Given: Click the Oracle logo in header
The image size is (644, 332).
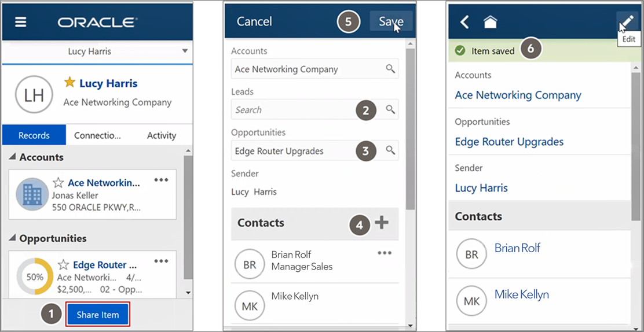Looking at the screenshot, I should [x=98, y=22].
